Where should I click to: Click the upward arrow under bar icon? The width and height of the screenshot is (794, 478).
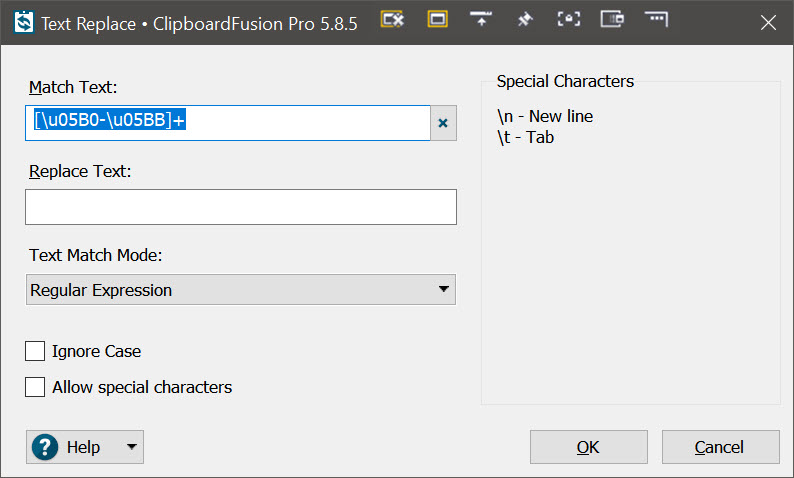coord(481,20)
